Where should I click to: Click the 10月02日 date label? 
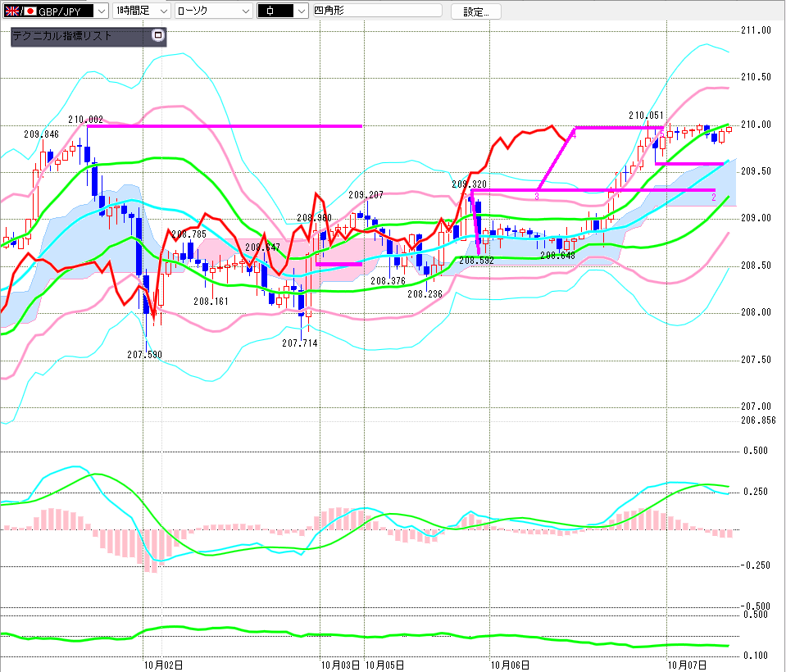[x=163, y=665]
